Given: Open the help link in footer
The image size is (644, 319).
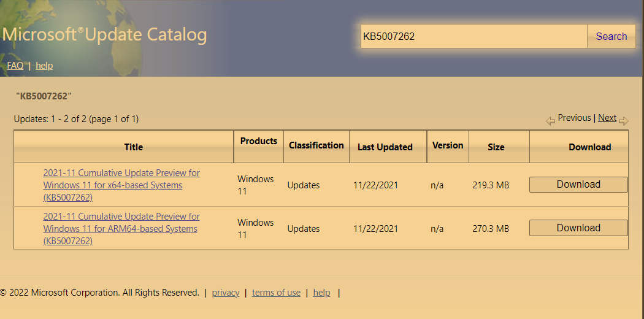Looking at the screenshot, I should [x=321, y=293].
